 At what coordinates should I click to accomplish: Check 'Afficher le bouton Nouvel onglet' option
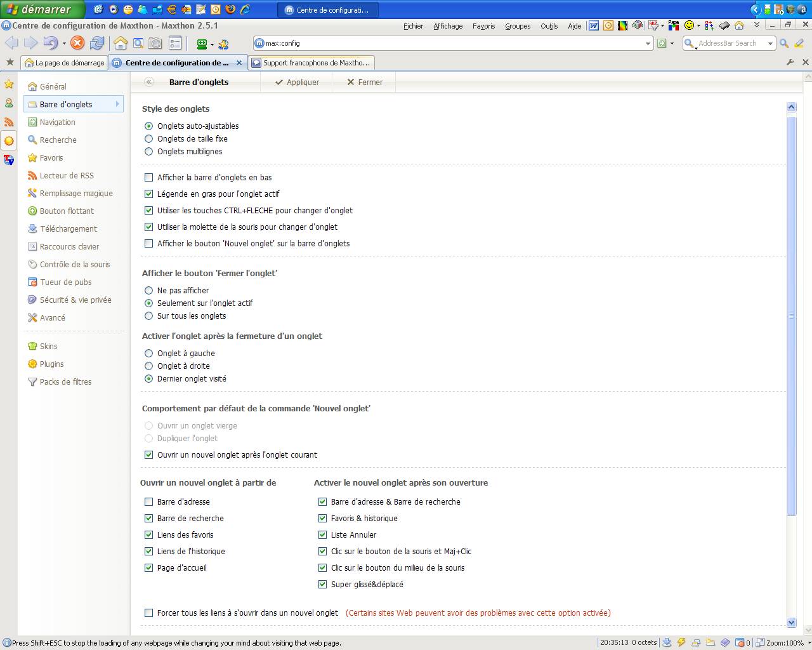tap(148, 243)
